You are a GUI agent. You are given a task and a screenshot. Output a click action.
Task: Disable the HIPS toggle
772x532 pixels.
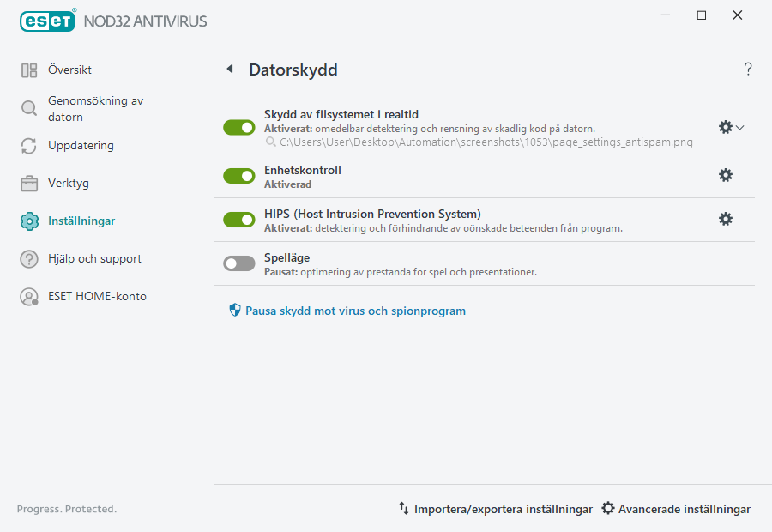point(238,219)
